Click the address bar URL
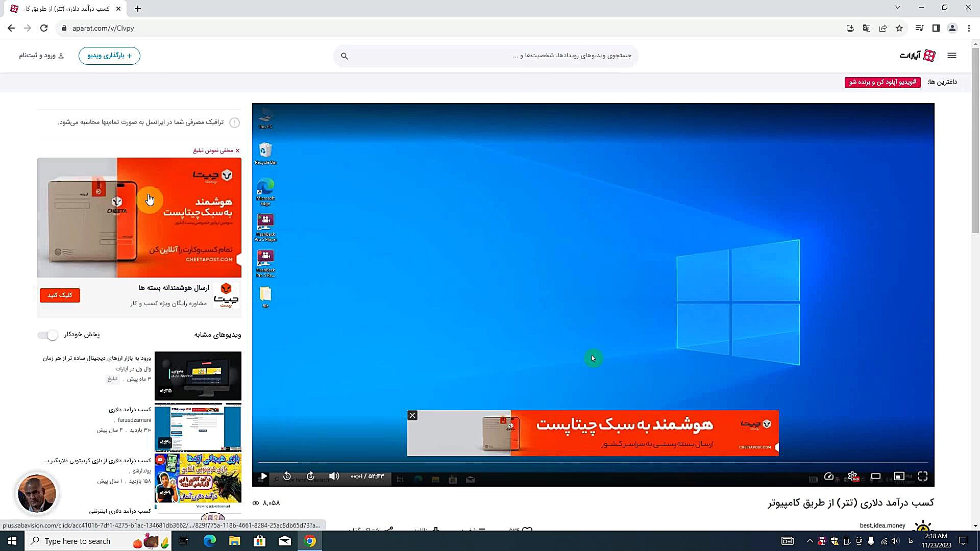The image size is (980, 551). (103, 28)
